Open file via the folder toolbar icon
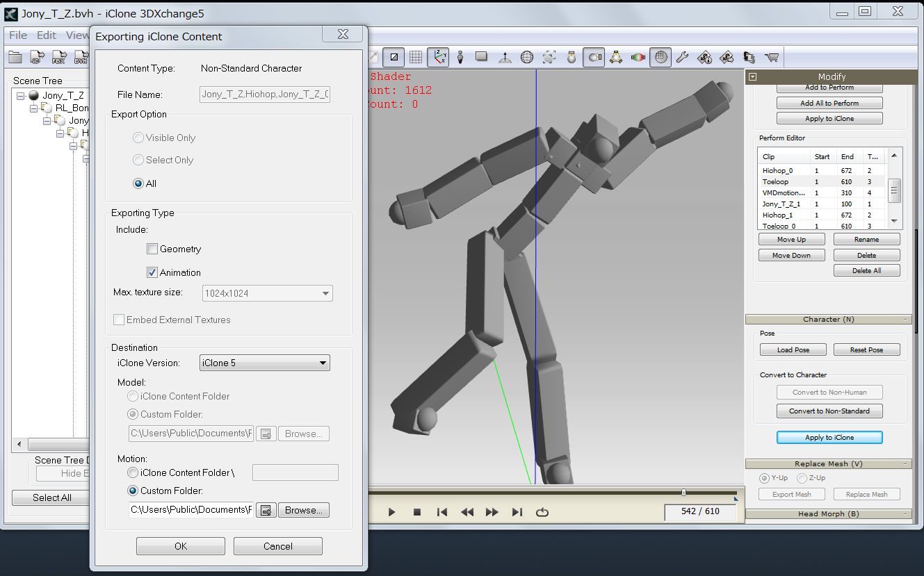 pos(15,58)
